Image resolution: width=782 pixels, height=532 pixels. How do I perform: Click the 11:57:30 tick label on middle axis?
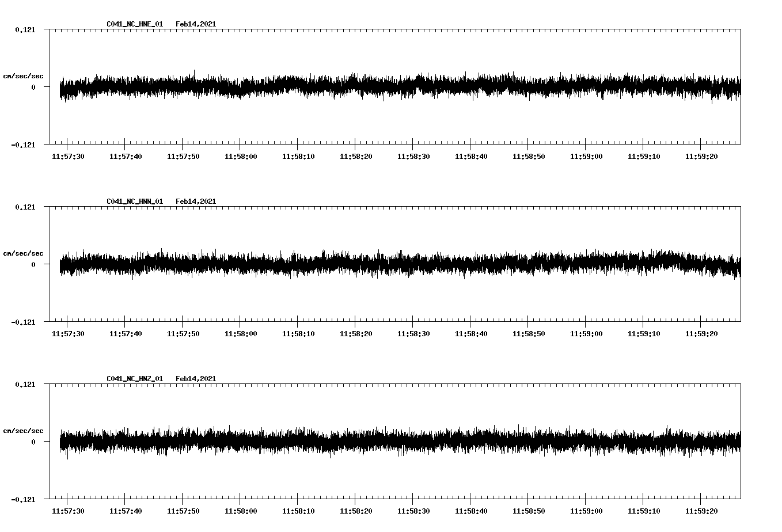69,332
